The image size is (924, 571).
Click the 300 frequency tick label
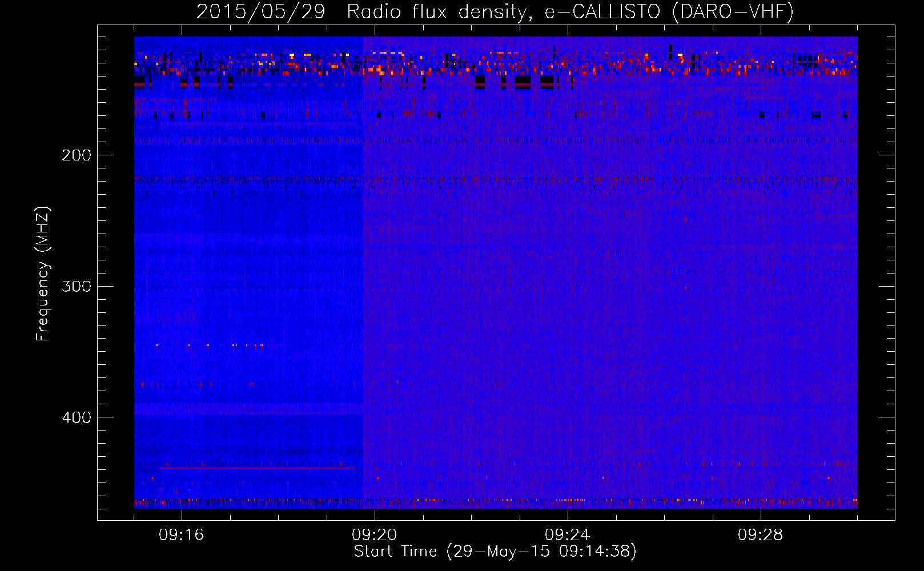click(77, 286)
